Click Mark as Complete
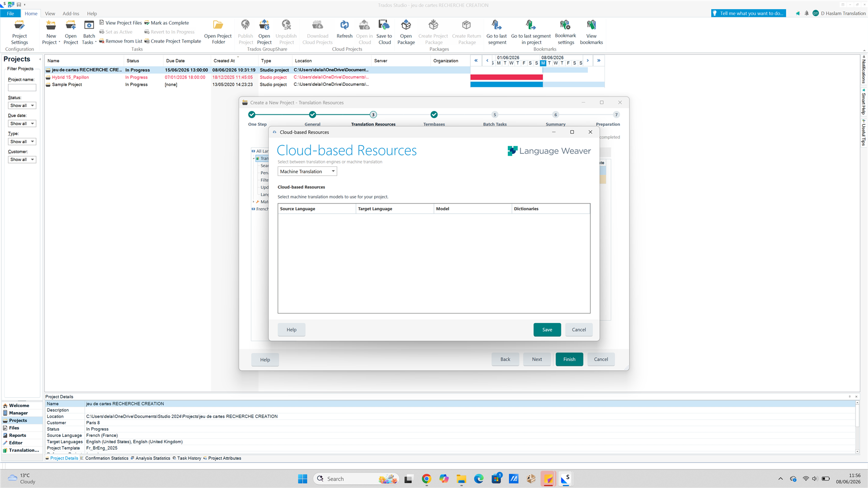Viewport: 868px width, 488px height. pyautogui.click(x=167, y=23)
